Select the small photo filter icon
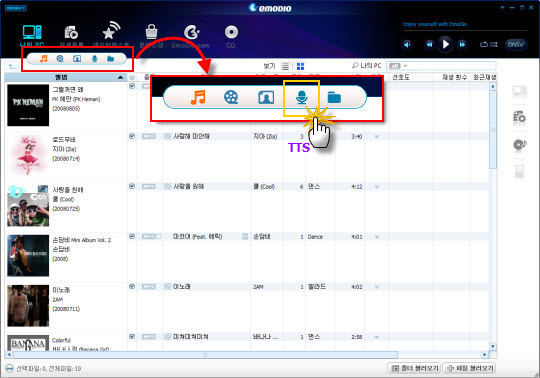 coord(77,59)
